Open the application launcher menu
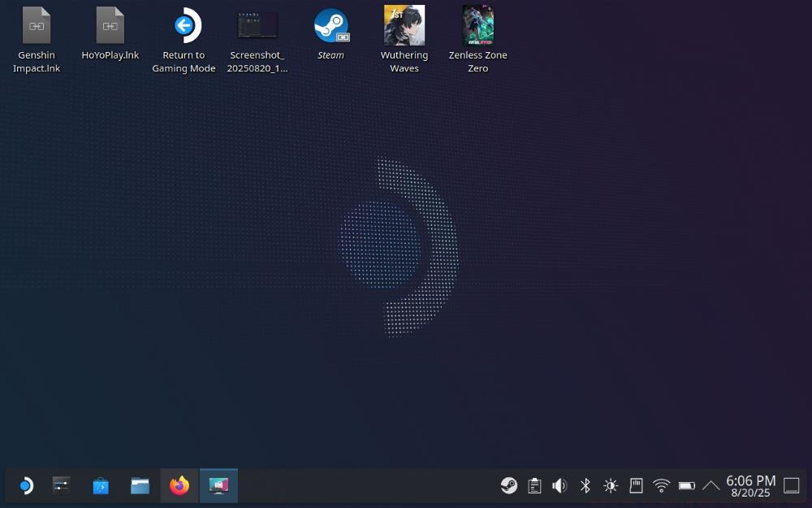Screen dimensions: 812x508 (x=25, y=485)
